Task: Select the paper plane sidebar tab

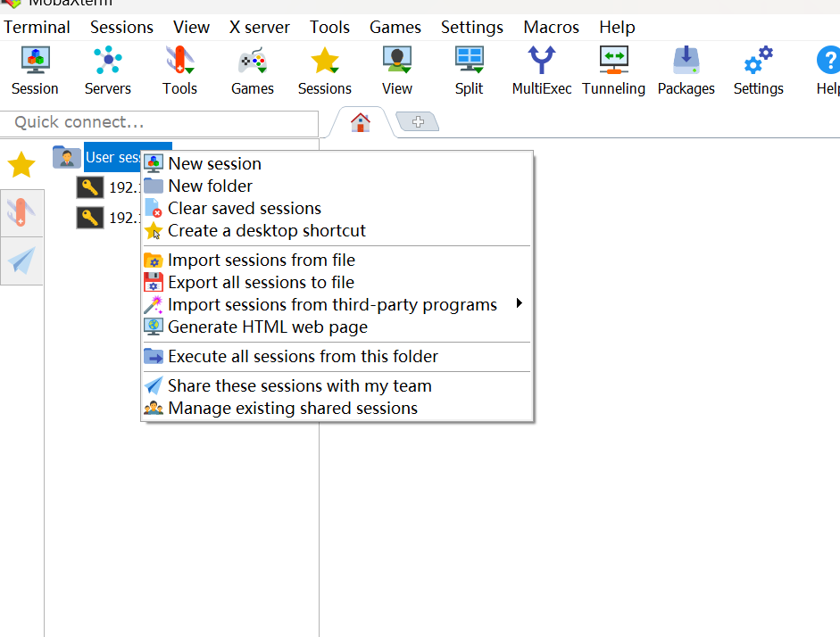Action: pos(21,261)
